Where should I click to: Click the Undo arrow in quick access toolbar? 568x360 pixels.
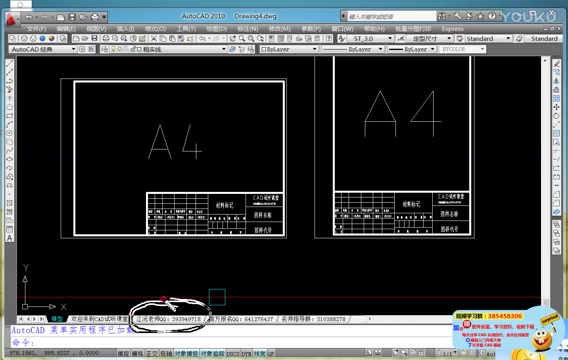coord(29,17)
